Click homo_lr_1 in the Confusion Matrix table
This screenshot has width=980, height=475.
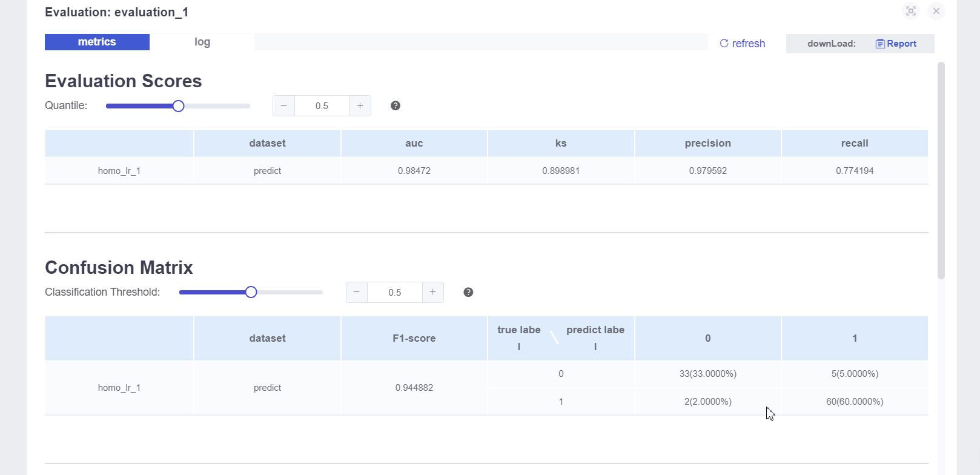(x=119, y=388)
